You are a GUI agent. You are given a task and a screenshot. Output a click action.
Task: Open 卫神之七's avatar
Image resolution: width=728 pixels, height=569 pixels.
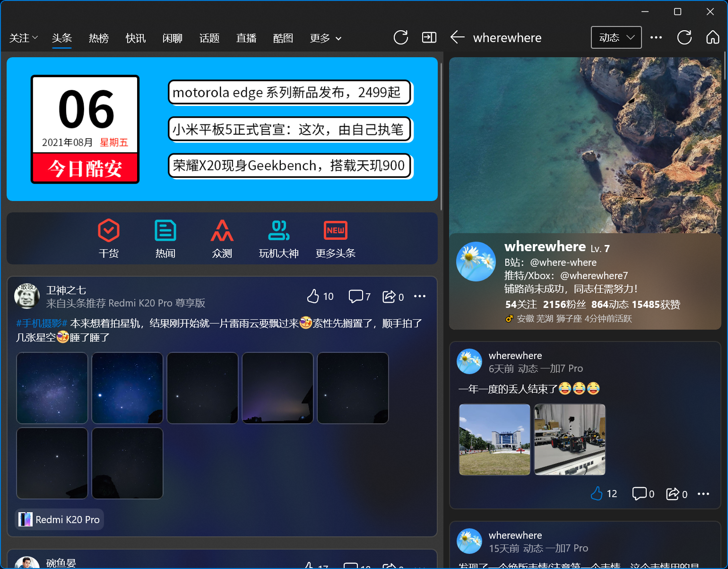tap(27, 296)
